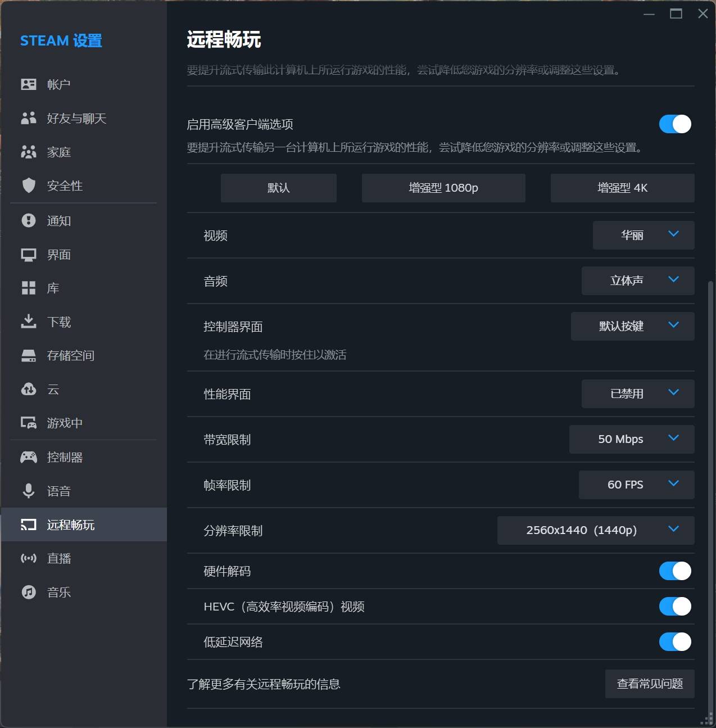Go to the 直播 settings page

pyautogui.click(x=84, y=558)
